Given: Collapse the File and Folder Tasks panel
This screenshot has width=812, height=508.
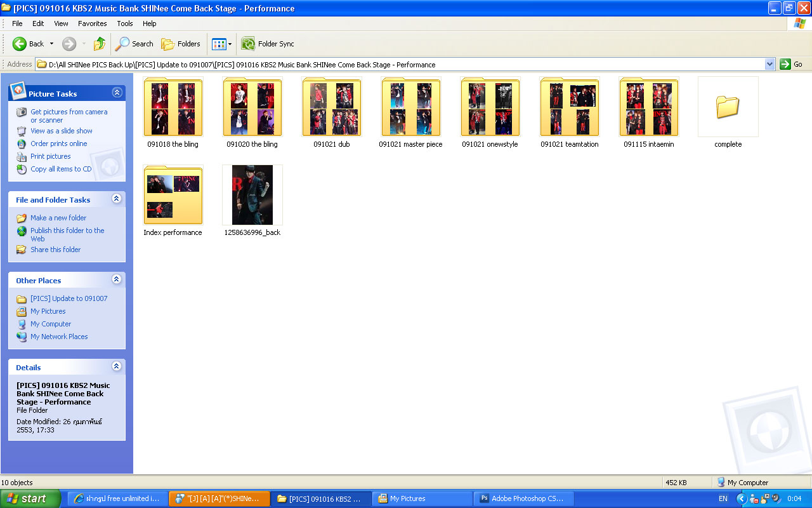Looking at the screenshot, I should pyautogui.click(x=117, y=199).
